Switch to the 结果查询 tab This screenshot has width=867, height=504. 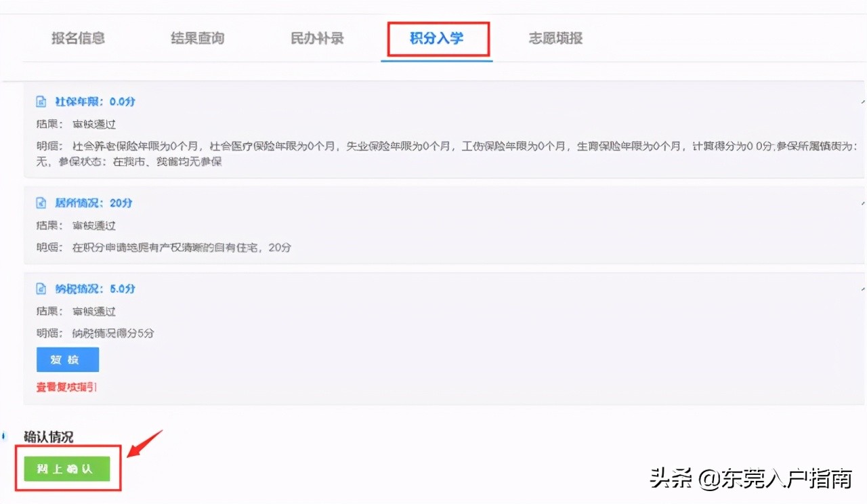point(198,39)
